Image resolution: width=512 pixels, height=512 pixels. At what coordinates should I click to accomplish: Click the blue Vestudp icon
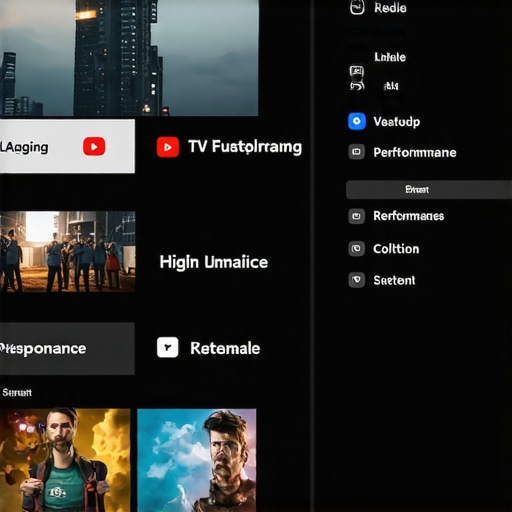357,121
